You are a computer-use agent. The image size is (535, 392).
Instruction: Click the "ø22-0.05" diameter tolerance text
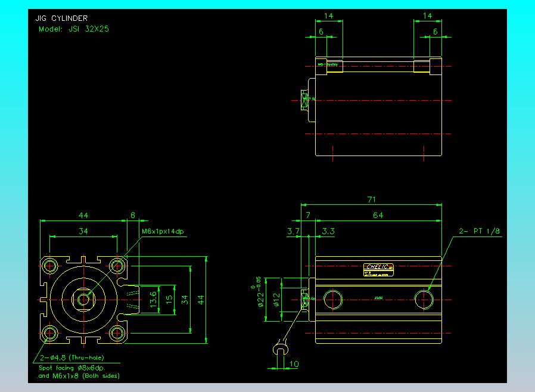259,292
